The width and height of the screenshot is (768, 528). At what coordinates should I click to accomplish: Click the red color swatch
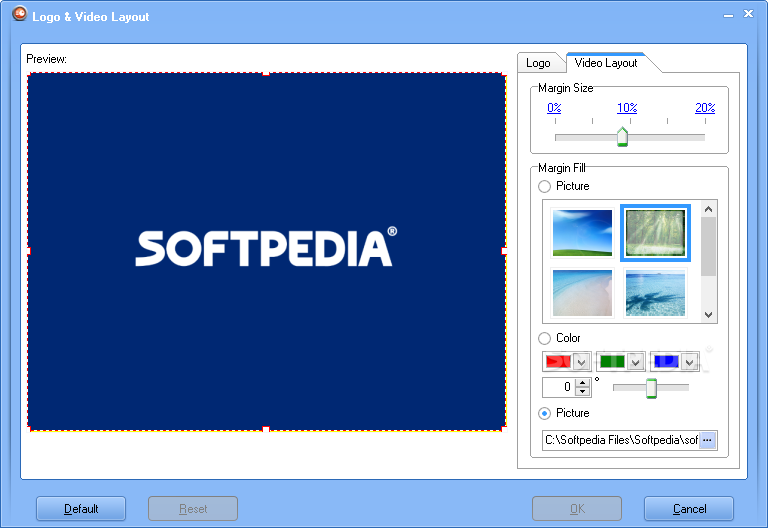pyautogui.click(x=558, y=362)
